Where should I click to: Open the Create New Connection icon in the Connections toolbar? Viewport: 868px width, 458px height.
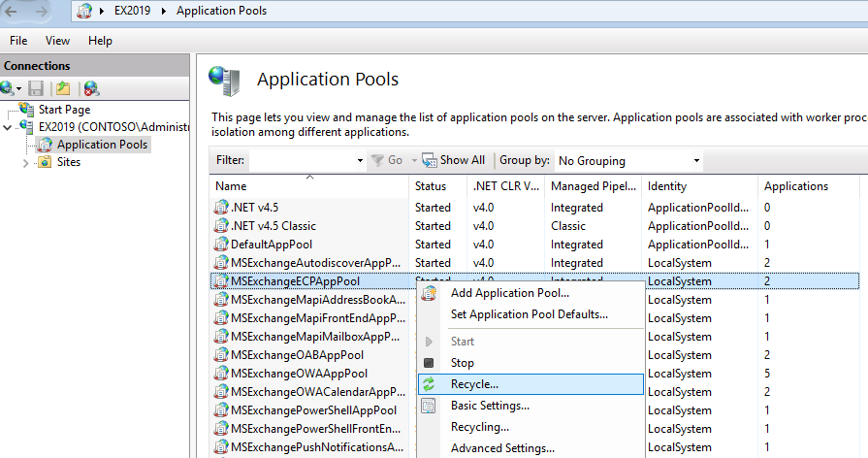click(7, 88)
